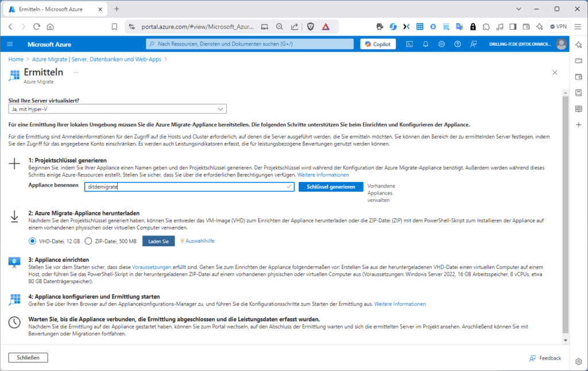Image resolution: width=588 pixels, height=371 pixels.
Task: Open the Voraussetzungen link
Action: point(152,267)
